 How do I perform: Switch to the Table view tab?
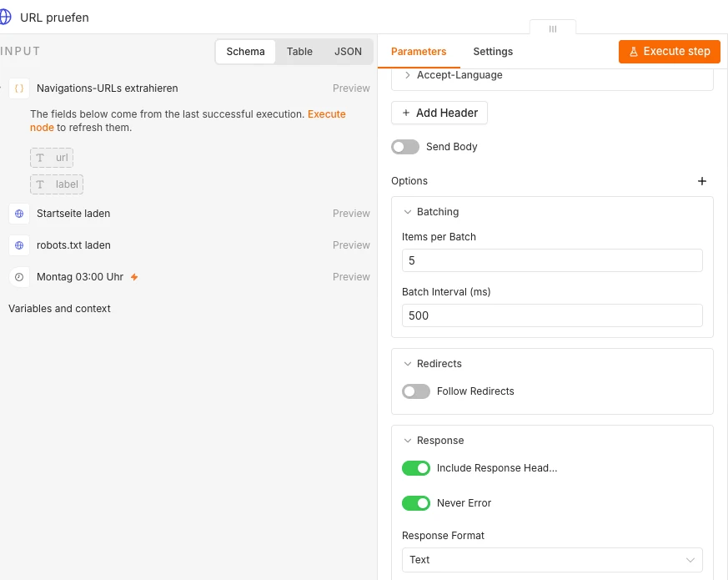point(299,52)
